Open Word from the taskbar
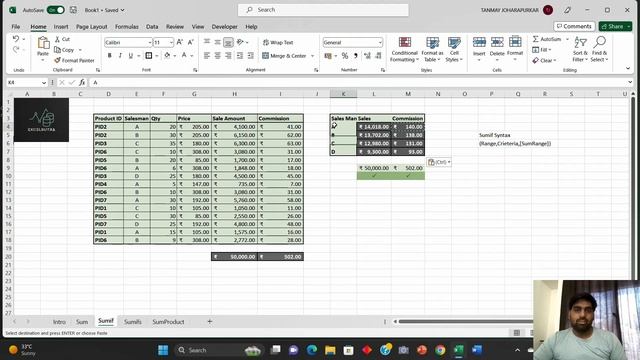Image resolution: width=640 pixels, height=360 pixels. point(477,350)
